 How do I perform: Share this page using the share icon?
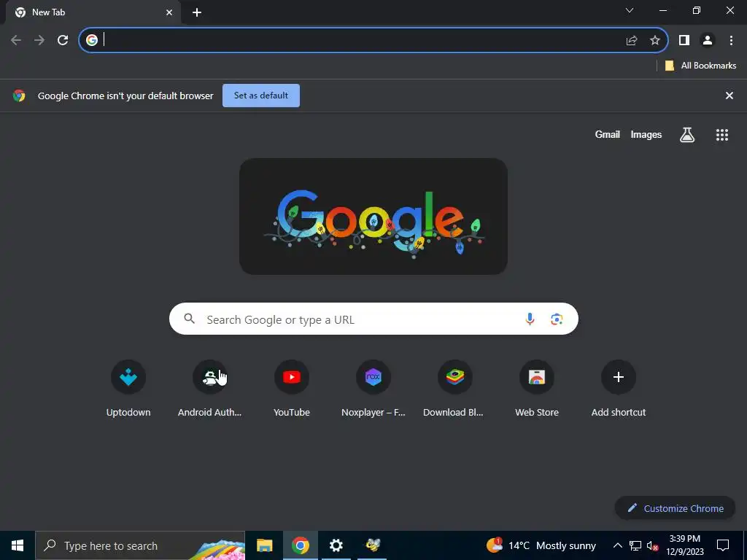tap(632, 41)
